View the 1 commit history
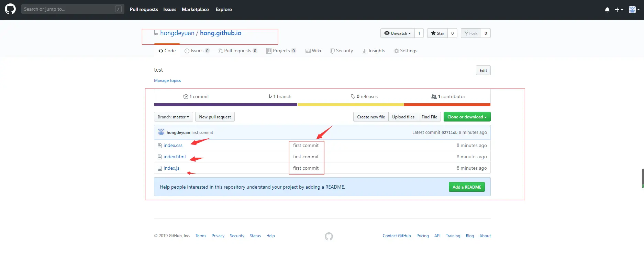 pos(196,96)
